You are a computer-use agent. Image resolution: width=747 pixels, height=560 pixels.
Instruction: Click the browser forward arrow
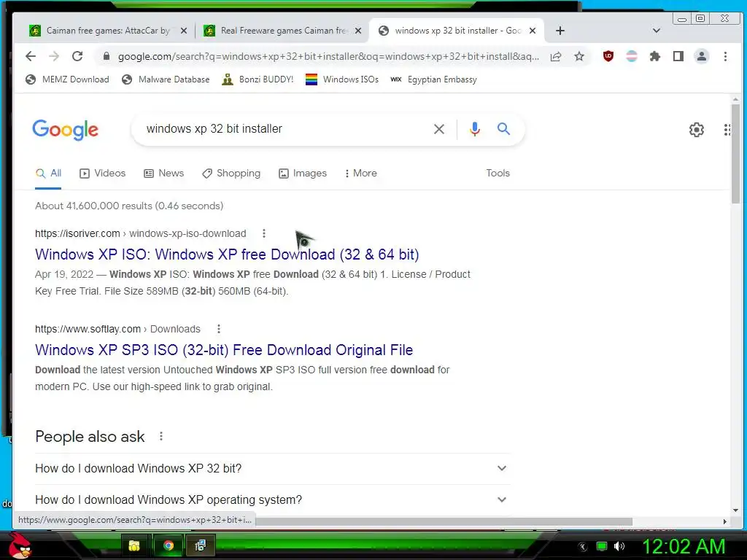coord(54,56)
